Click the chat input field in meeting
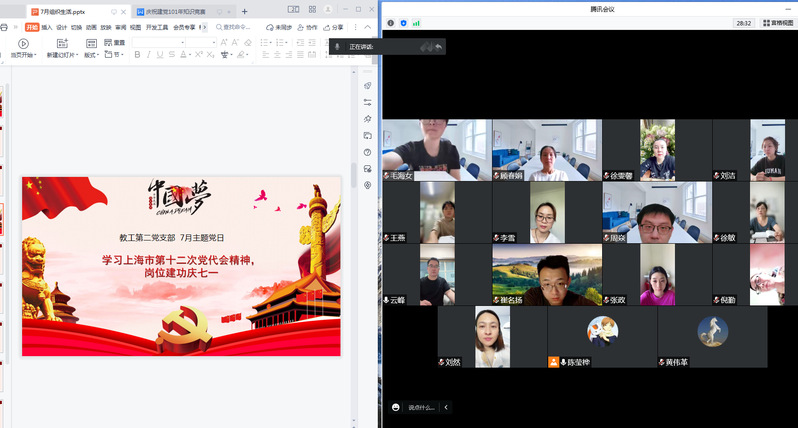Viewport: 798px width, 428px height. [x=422, y=407]
